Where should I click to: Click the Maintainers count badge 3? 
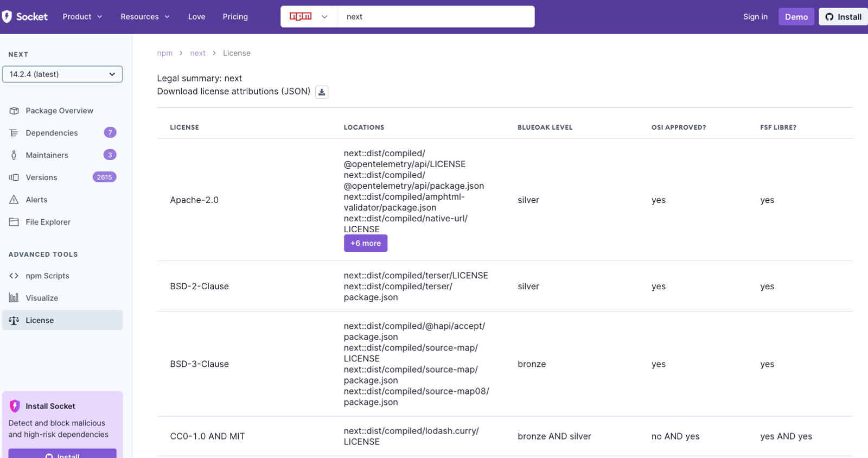[110, 155]
